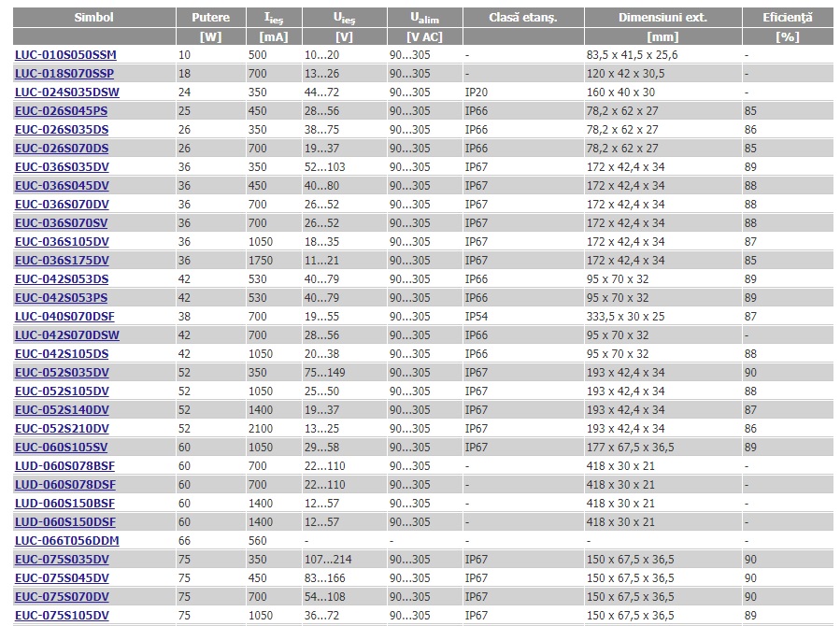Click the dimensions 333,5 x 30 x 25
The image size is (840, 626).
[x=626, y=317]
